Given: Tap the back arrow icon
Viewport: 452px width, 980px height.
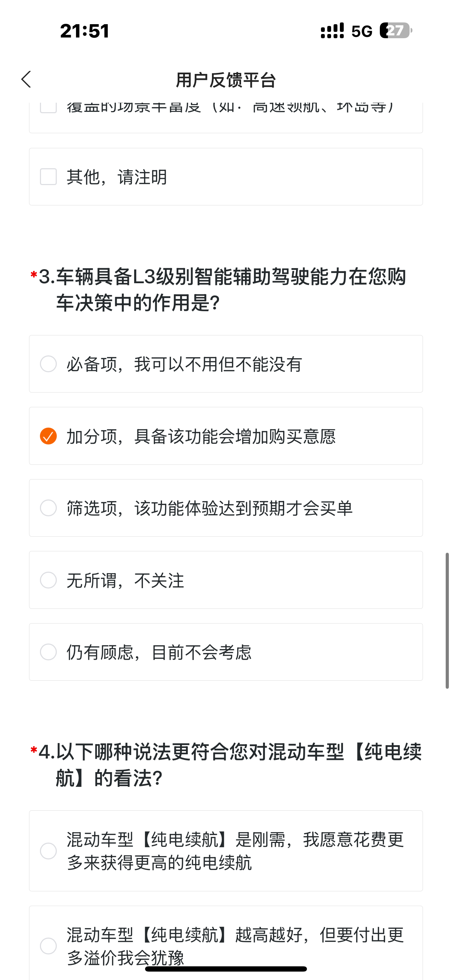Looking at the screenshot, I should click(x=26, y=80).
